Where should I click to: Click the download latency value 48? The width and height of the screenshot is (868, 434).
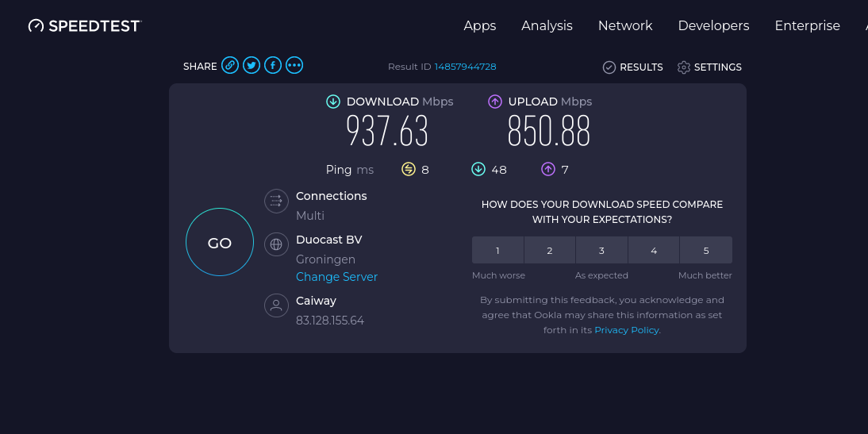[499, 169]
